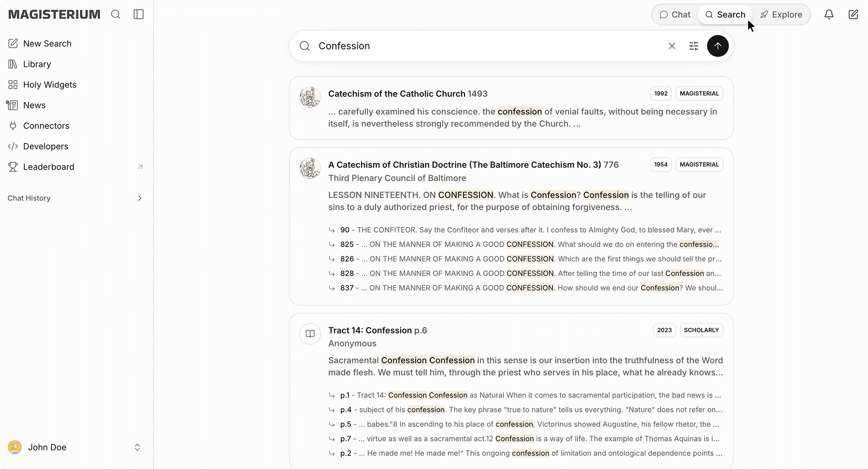
Task: Open notifications bell
Action: point(829,15)
